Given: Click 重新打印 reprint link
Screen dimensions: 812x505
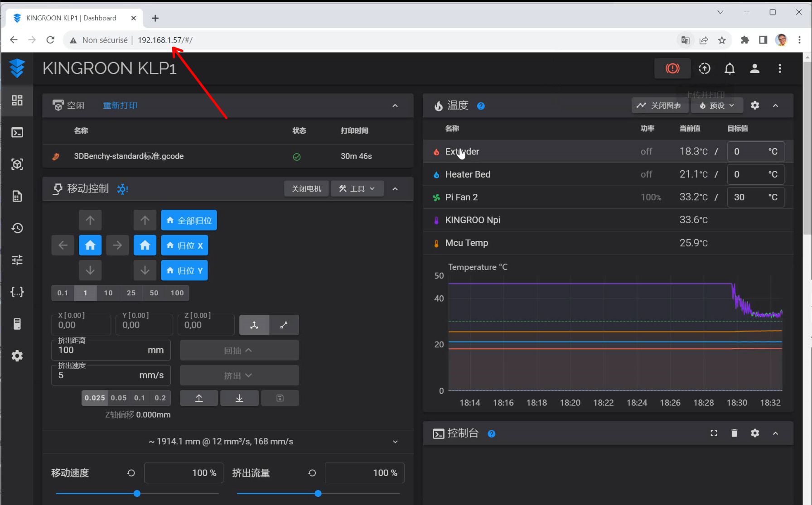Looking at the screenshot, I should click(x=120, y=106).
